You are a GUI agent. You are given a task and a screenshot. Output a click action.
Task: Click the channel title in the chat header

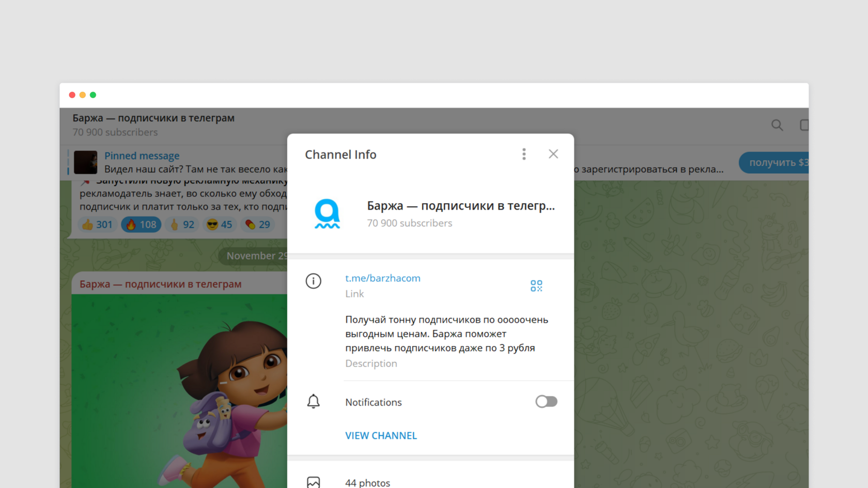pyautogui.click(x=153, y=118)
